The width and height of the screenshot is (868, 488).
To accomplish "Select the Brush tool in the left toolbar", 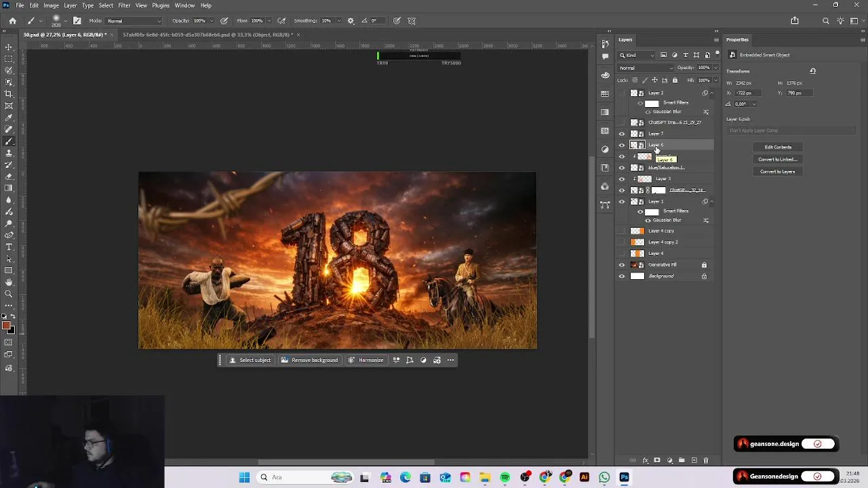I will pyautogui.click(x=9, y=141).
